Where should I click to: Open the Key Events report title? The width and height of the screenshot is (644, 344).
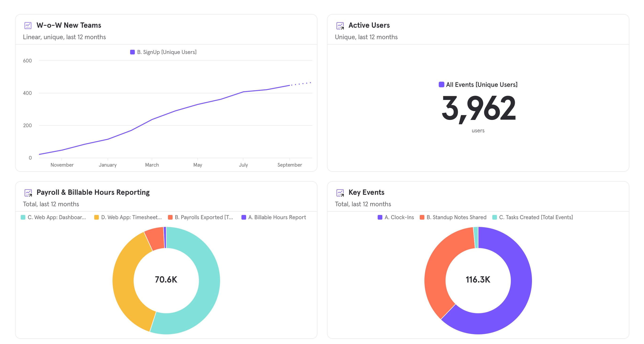tap(366, 192)
